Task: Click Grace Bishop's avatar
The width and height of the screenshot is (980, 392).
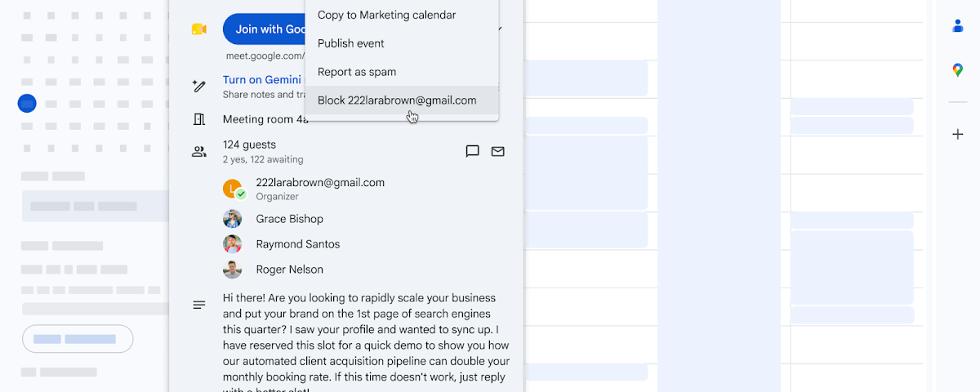Action: point(233,219)
